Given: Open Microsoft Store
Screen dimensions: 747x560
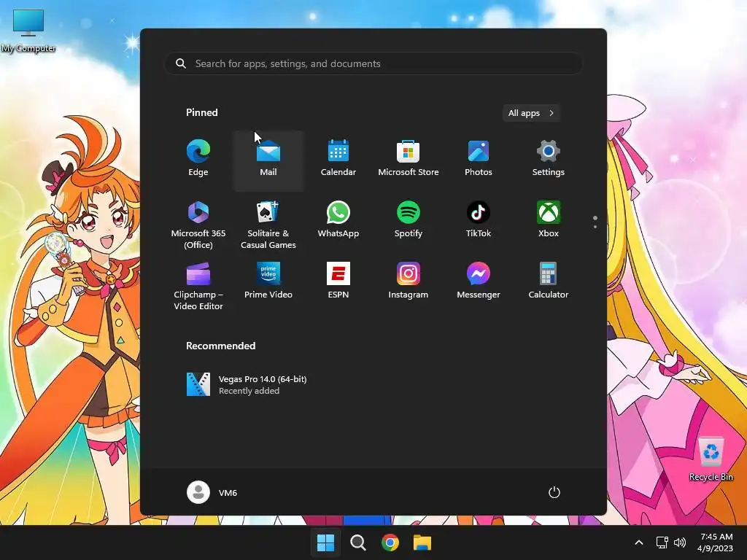Looking at the screenshot, I should [409, 160].
